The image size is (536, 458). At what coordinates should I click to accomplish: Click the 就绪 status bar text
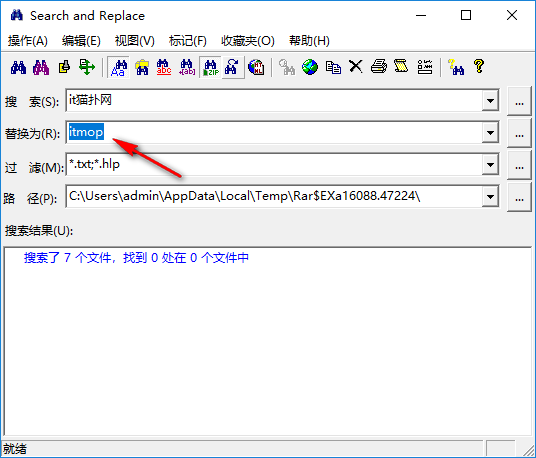click(x=14, y=449)
